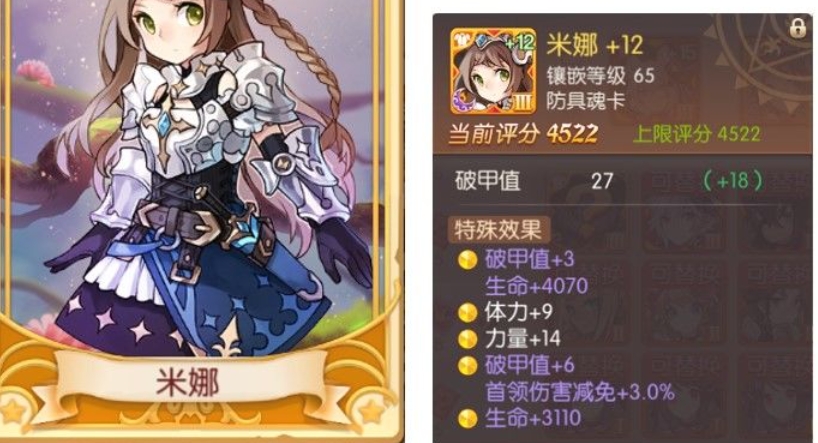The height and width of the screenshot is (443, 818).
Task: Click the gold gem beside 破甲值+3
Action: [467, 259]
